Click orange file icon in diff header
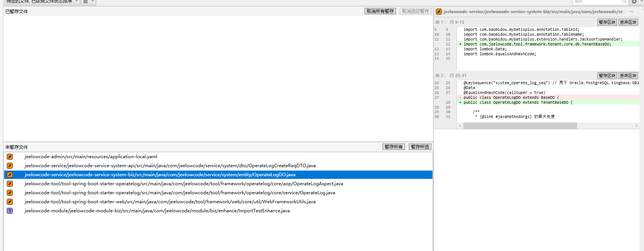The image size is (644, 251). pos(438,12)
